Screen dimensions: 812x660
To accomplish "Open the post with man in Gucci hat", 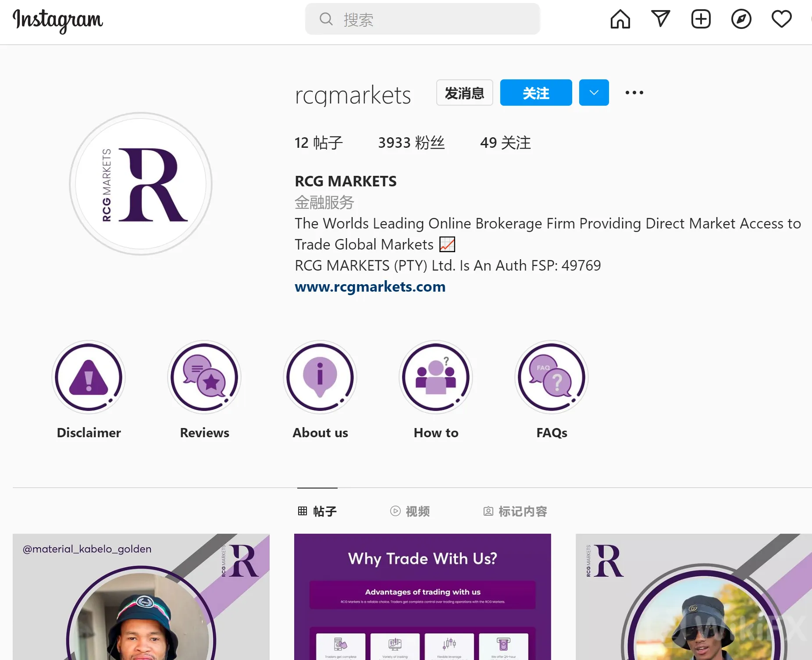I will coord(694,597).
